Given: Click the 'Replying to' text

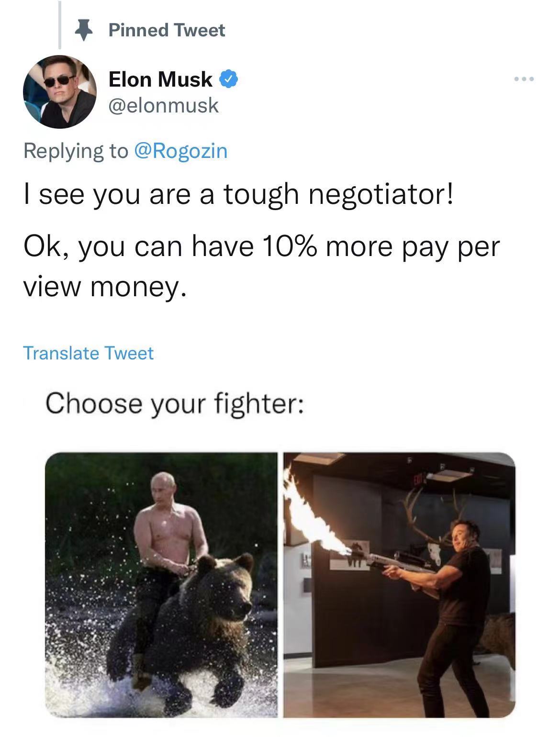Looking at the screenshot, I should click(x=76, y=151).
